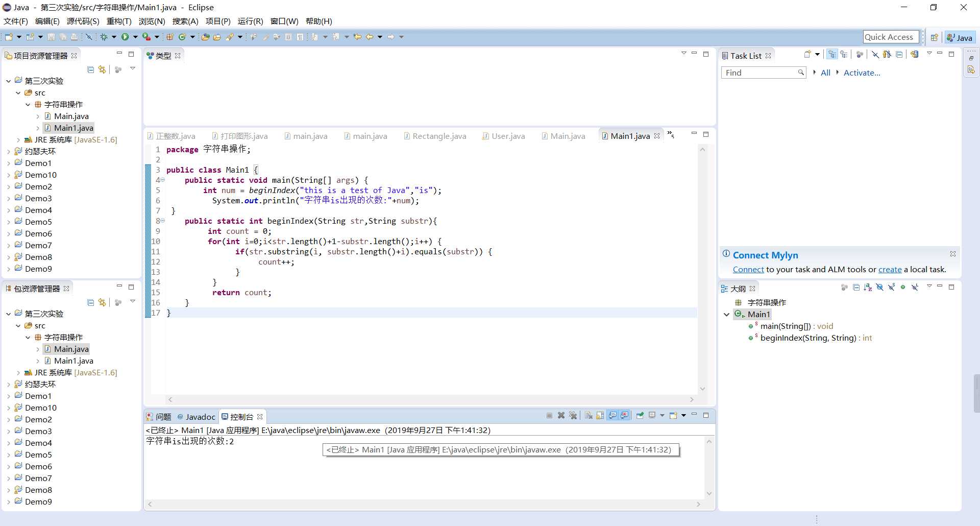Click the Restore icon in right trim bar

click(971, 58)
